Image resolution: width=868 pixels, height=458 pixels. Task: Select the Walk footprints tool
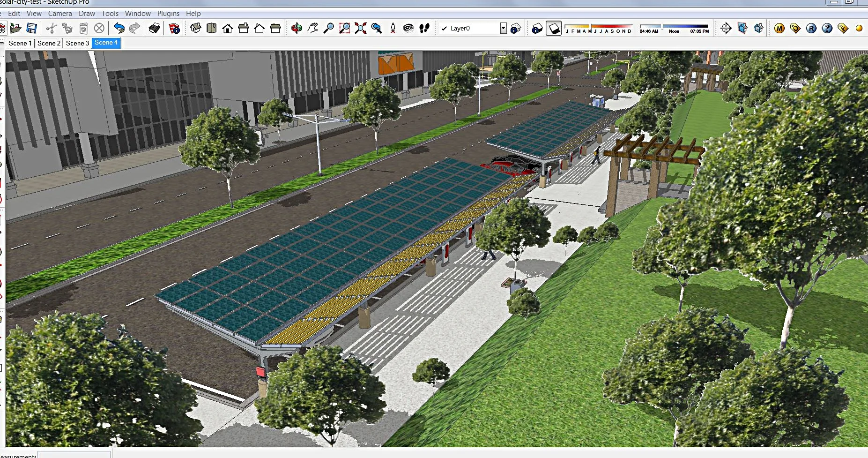click(x=424, y=28)
